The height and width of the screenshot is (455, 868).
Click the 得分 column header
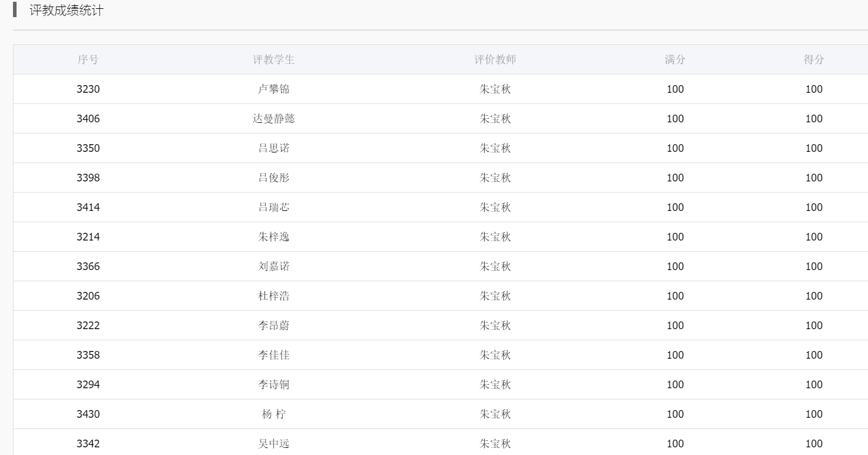tap(814, 60)
